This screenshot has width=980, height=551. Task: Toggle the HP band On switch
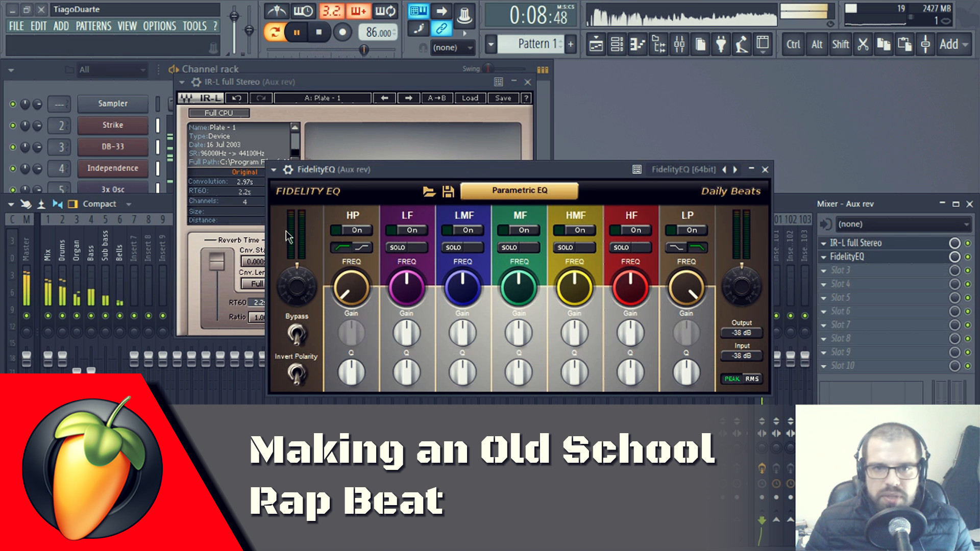coord(351,230)
